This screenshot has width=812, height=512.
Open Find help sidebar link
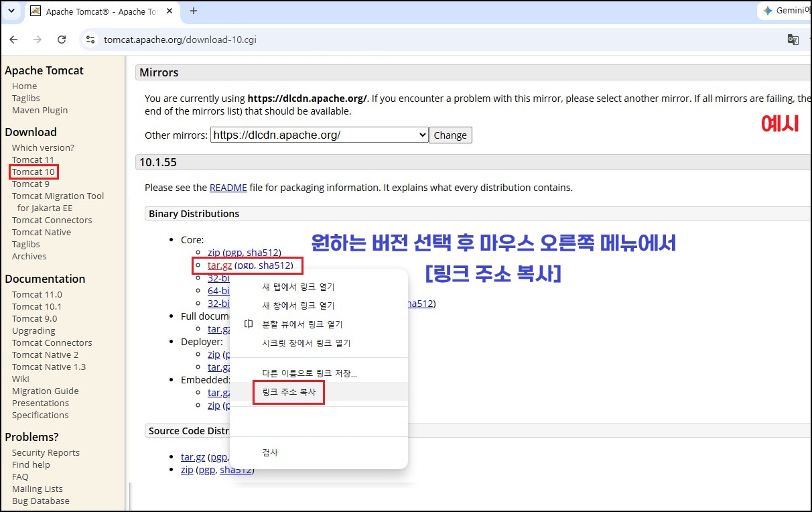click(31, 464)
